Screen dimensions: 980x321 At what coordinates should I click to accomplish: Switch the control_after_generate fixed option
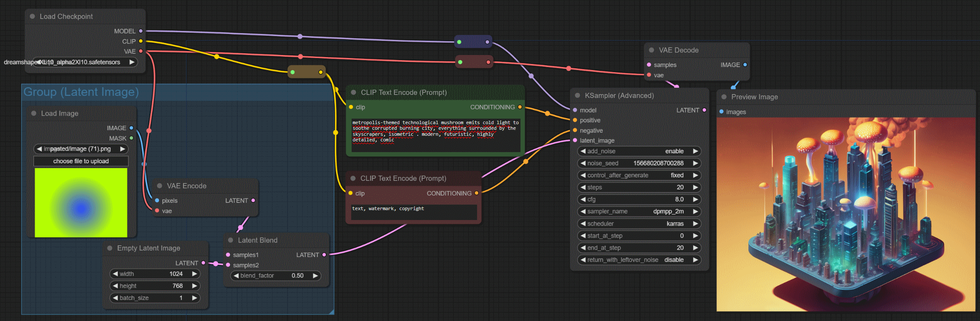(639, 175)
